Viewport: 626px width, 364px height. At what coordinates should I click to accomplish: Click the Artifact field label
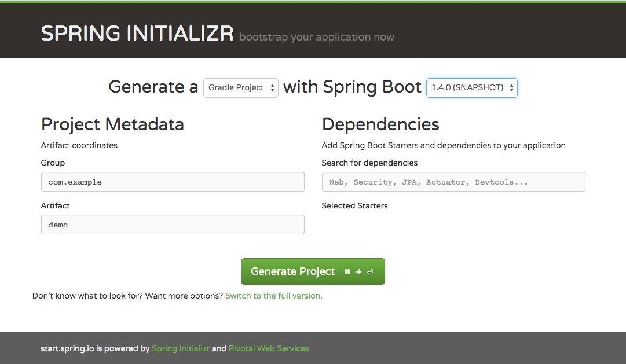point(55,205)
